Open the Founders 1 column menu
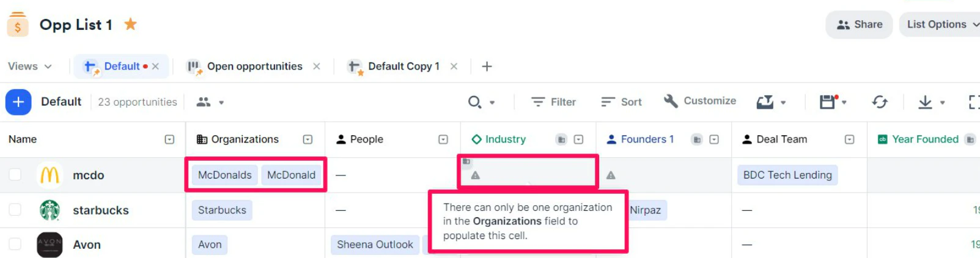980x258 pixels. coord(714,139)
